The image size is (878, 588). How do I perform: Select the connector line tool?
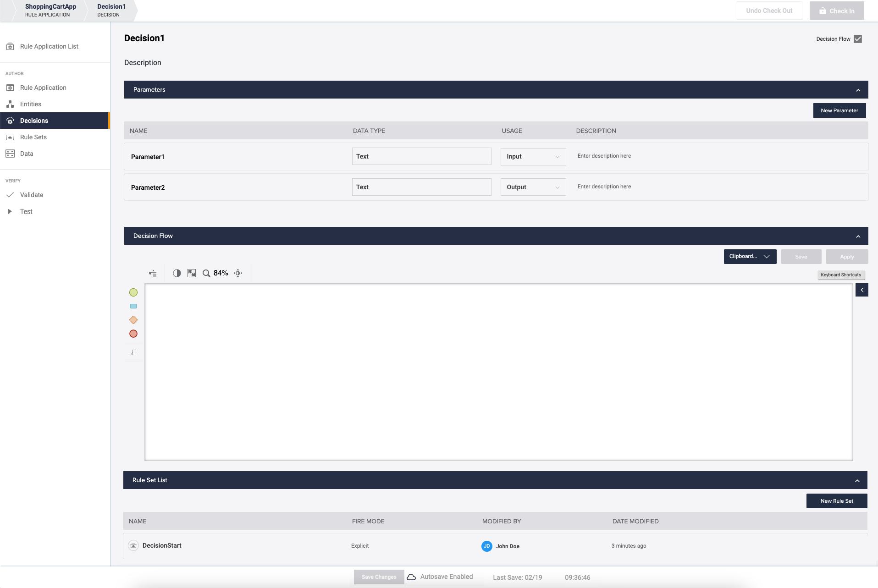[x=133, y=352]
